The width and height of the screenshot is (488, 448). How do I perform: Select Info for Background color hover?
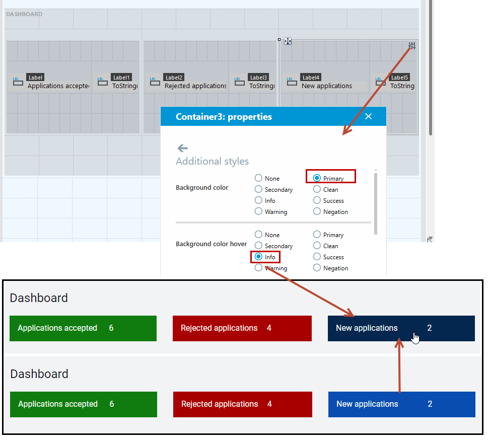pyautogui.click(x=258, y=257)
